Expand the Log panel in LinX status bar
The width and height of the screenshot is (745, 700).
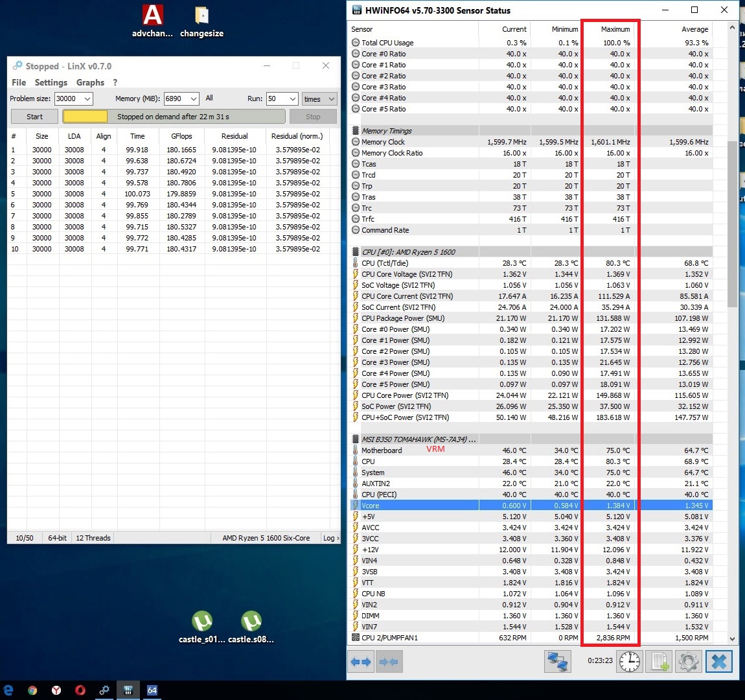[x=331, y=538]
